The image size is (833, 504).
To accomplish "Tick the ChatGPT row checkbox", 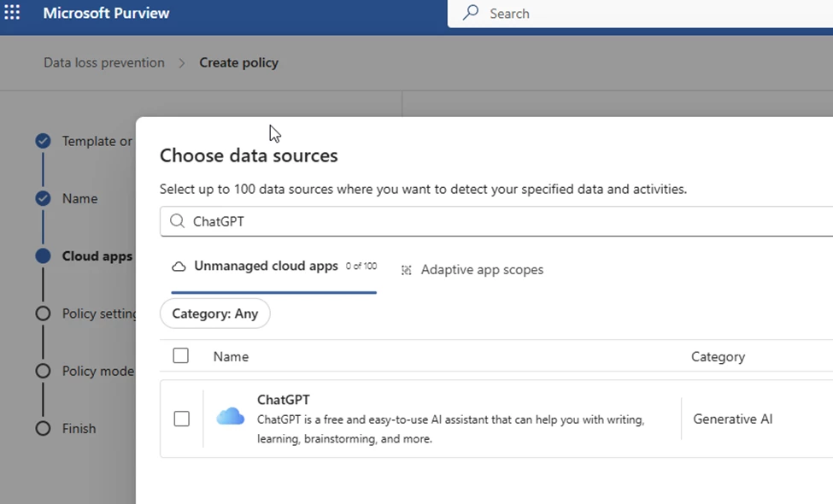I will [x=181, y=419].
